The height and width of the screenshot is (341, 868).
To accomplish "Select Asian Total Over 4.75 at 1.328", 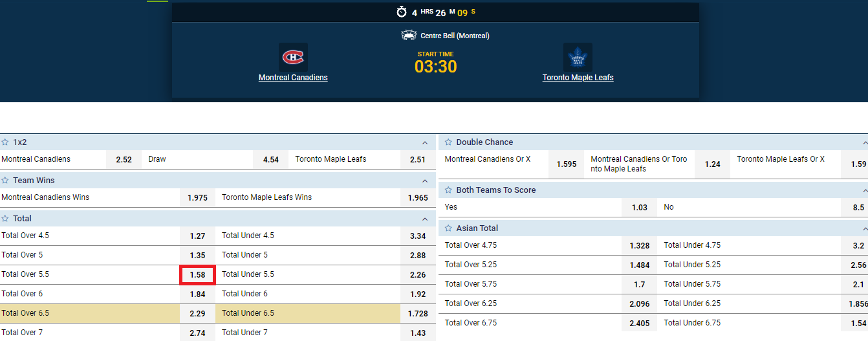I will click(640, 246).
